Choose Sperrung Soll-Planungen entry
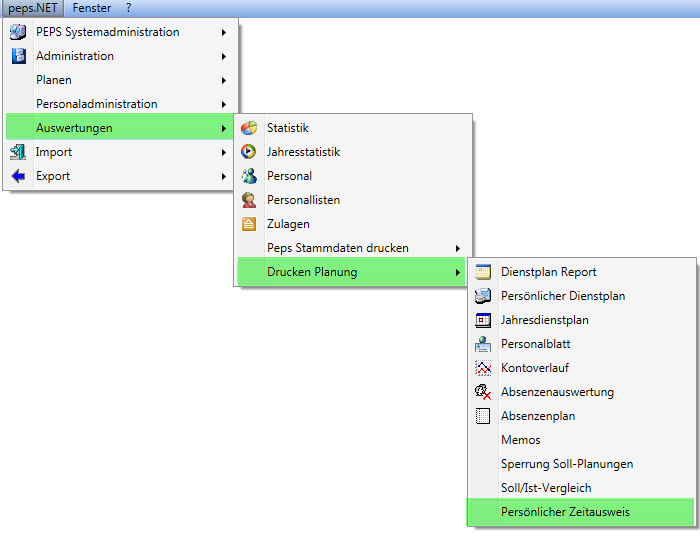Viewport: 700px width, 536px height. [580, 464]
